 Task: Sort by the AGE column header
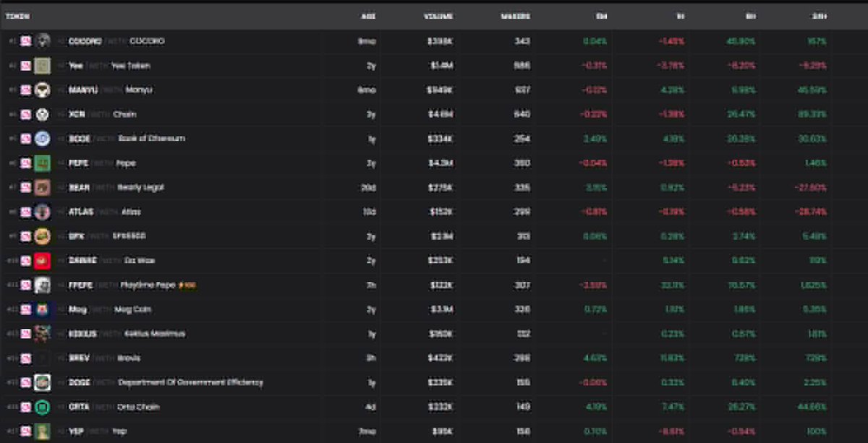tap(368, 16)
